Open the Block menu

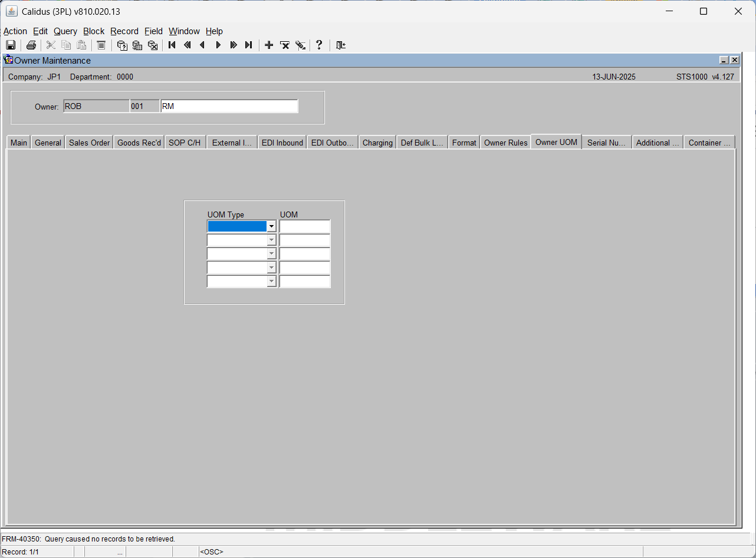[x=94, y=31]
